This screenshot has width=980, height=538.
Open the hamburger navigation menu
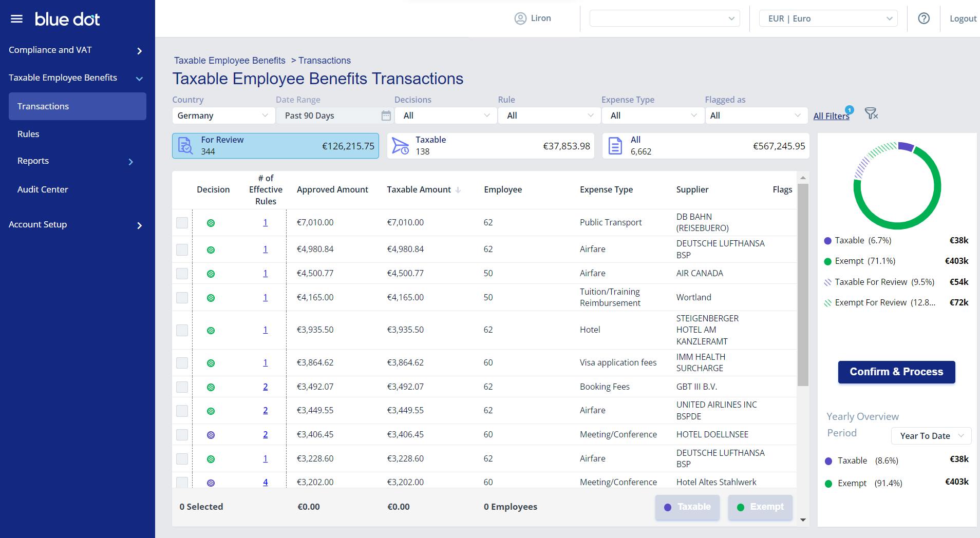click(x=17, y=18)
